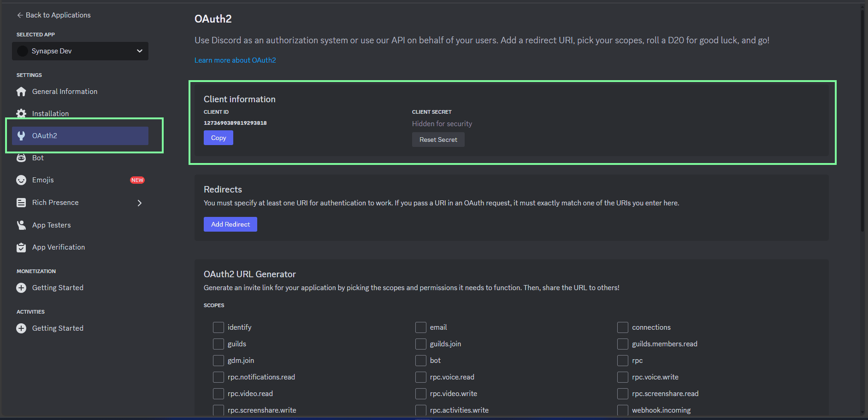Image resolution: width=868 pixels, height=420 pixels.
Task: Open Learn more about OAuth2 link
Action: coord(235,60)
